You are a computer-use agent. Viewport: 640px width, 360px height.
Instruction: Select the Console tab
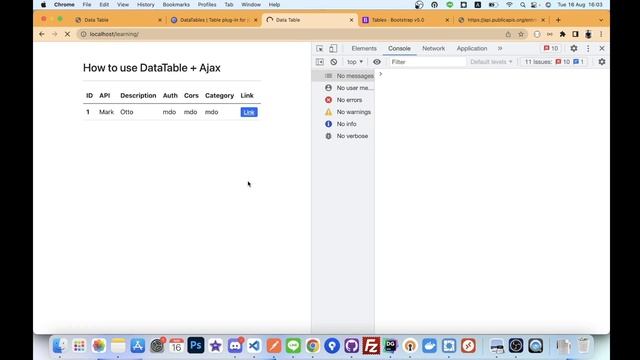pos(399,48)
